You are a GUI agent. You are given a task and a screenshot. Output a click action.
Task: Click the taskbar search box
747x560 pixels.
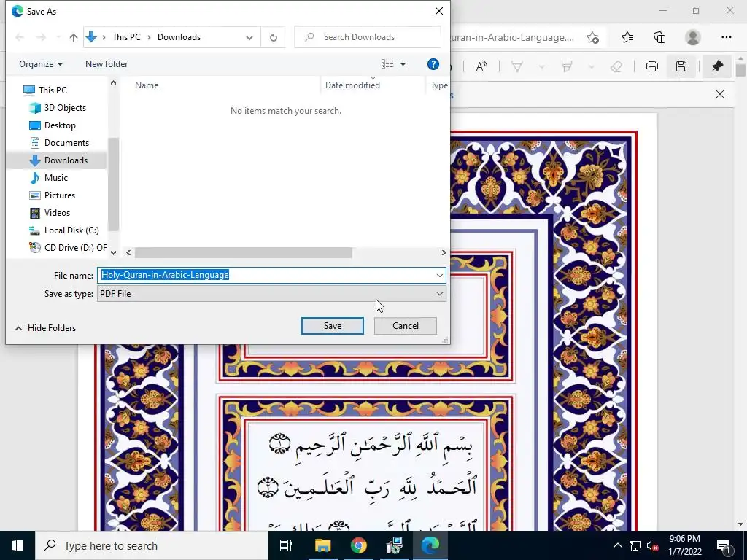click(x=152, y=545)
